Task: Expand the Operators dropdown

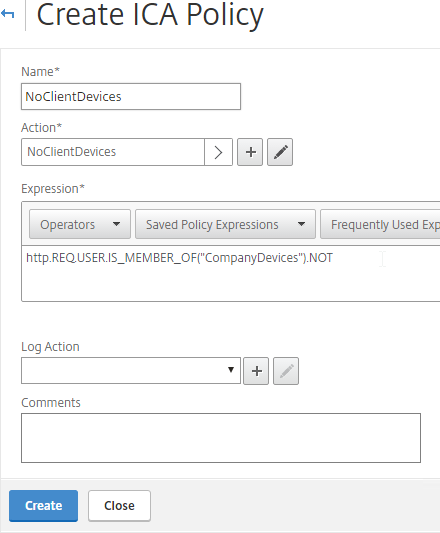Action: pyautogui.click(x=80, y=224)
